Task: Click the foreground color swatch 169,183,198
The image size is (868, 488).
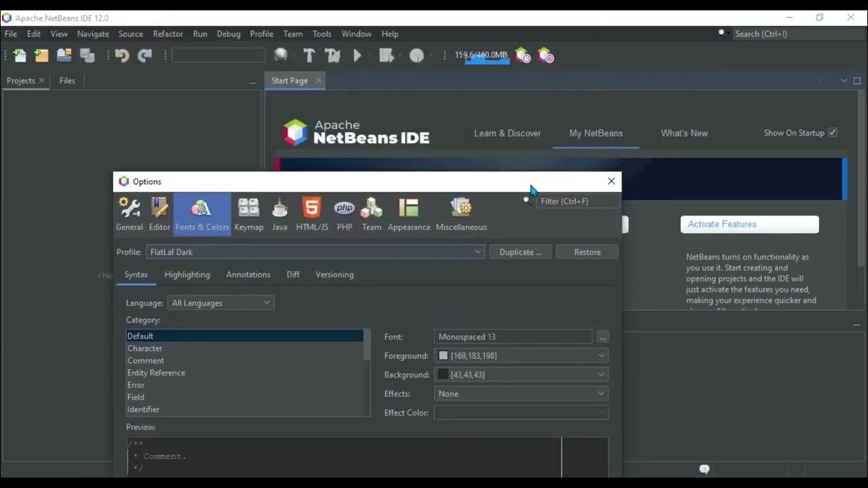Action: tap(443, 356)
